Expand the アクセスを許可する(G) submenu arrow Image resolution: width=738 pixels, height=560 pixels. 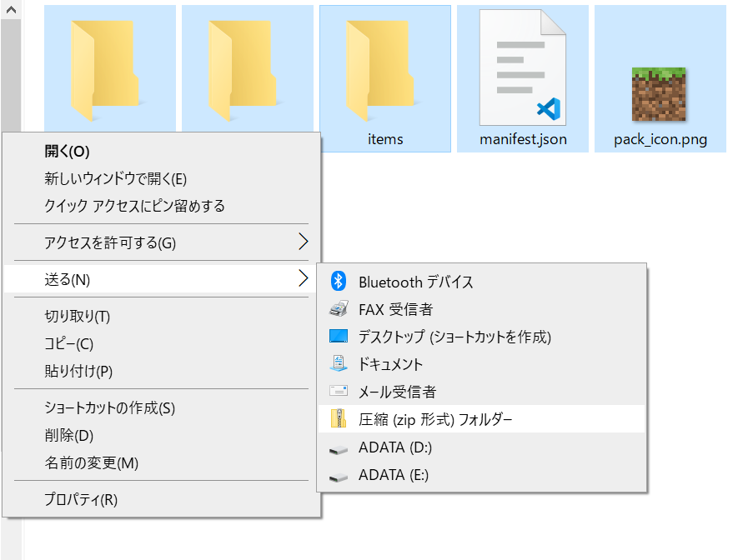pyautogui.click(x=304, y=242)
